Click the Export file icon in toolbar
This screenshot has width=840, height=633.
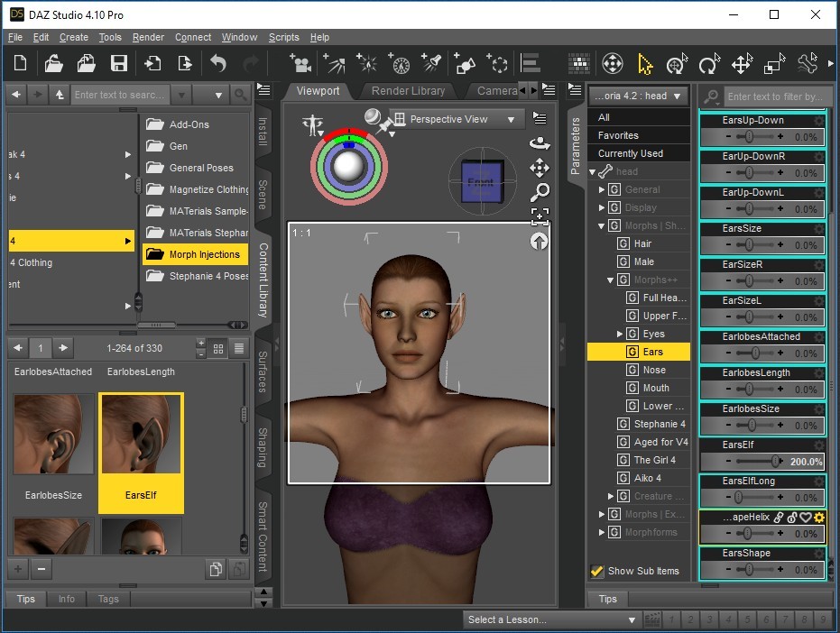[x=185, y=63]
